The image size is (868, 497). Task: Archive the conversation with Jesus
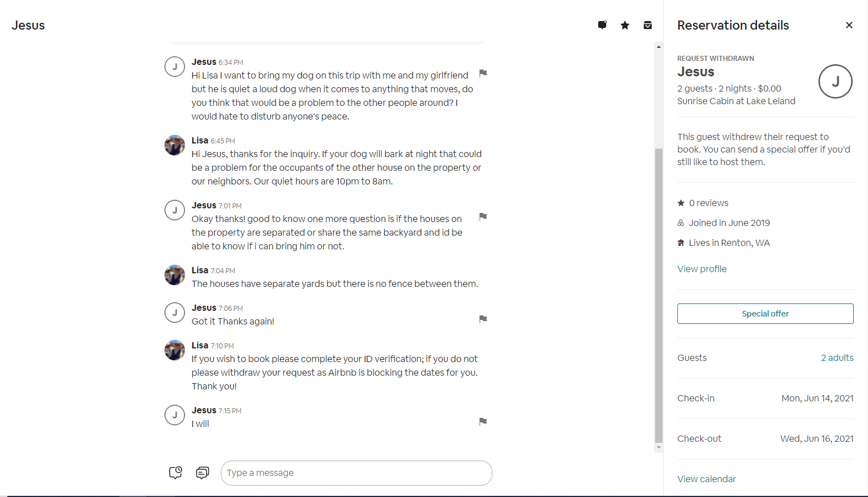point(648,25)
